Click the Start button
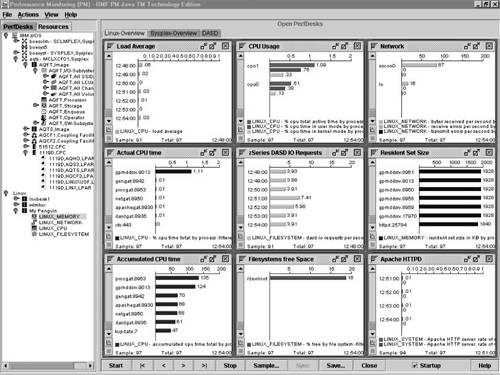 pyautogui.click(x=116, y=366)
